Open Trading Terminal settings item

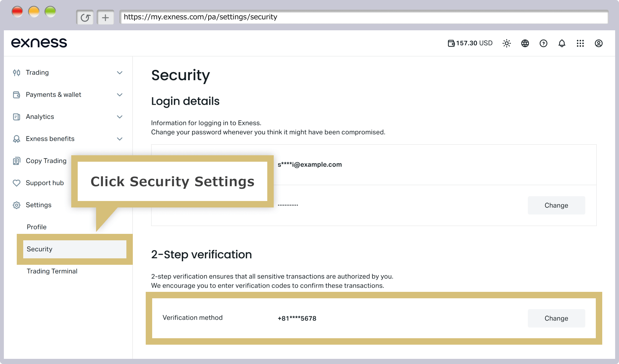[x=52, y=271]
